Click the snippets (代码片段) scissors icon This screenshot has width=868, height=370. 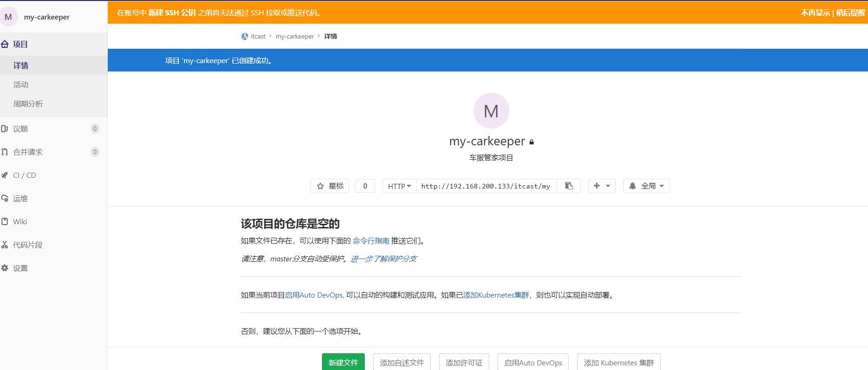pos(5,245)
